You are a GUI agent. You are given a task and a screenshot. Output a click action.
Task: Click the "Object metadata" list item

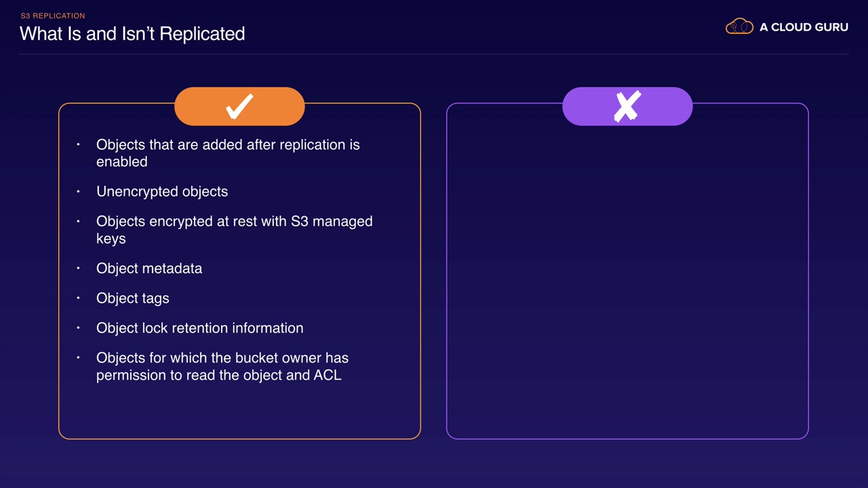click(x=149, y=268)
